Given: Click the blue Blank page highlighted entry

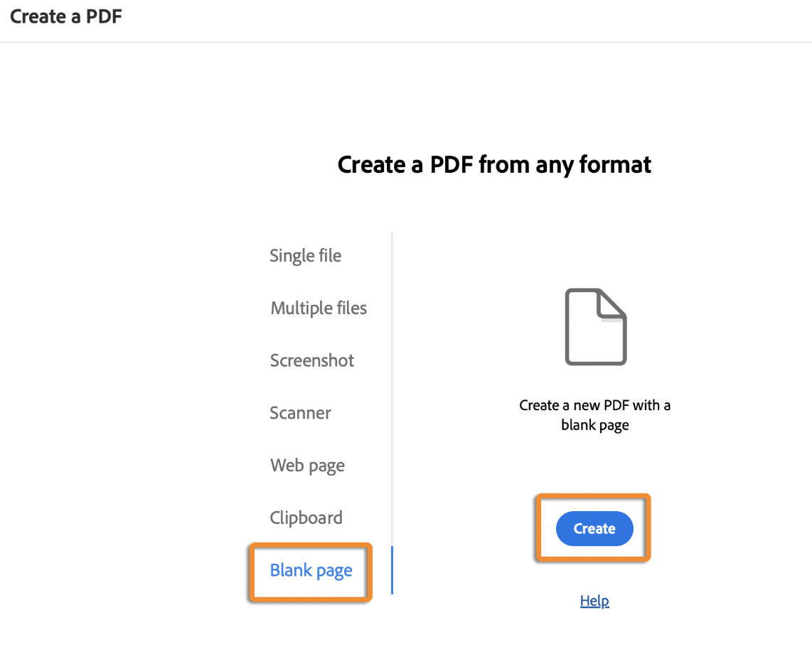Looking at the screenshot, I should [x=311, y=570].
